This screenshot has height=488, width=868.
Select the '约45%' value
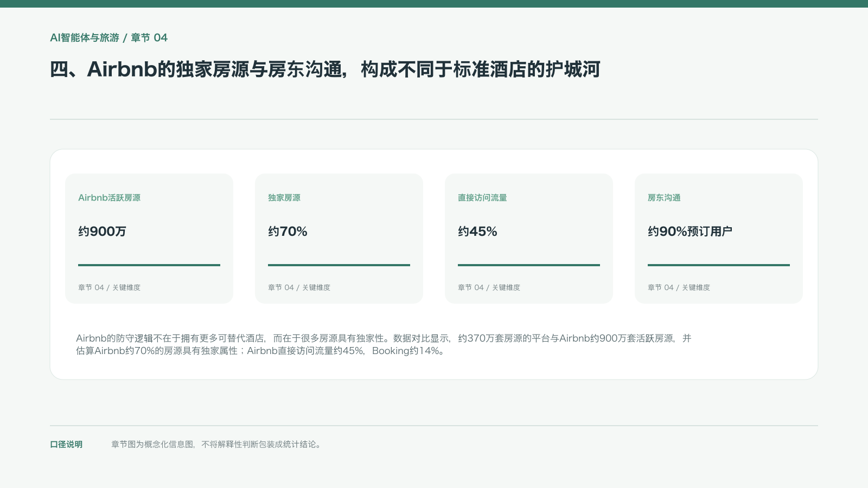(x=477, y=232)
